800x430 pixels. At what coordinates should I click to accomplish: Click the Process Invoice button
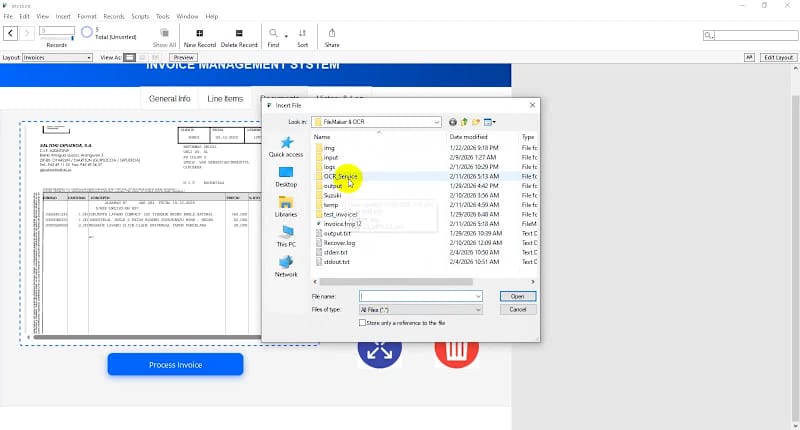pyautogui.click(x=175, y=365)
